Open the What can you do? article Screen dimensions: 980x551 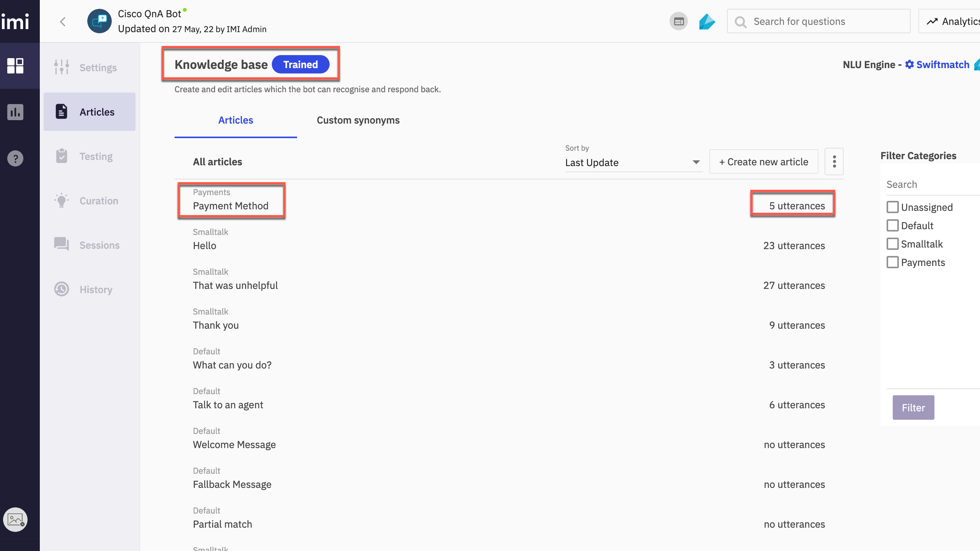232,365
